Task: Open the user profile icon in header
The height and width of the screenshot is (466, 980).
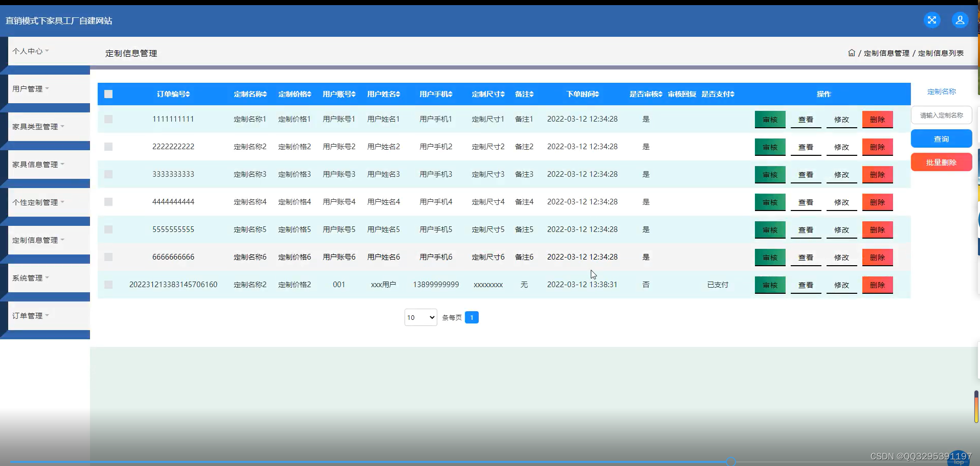Action: (960, 20)
